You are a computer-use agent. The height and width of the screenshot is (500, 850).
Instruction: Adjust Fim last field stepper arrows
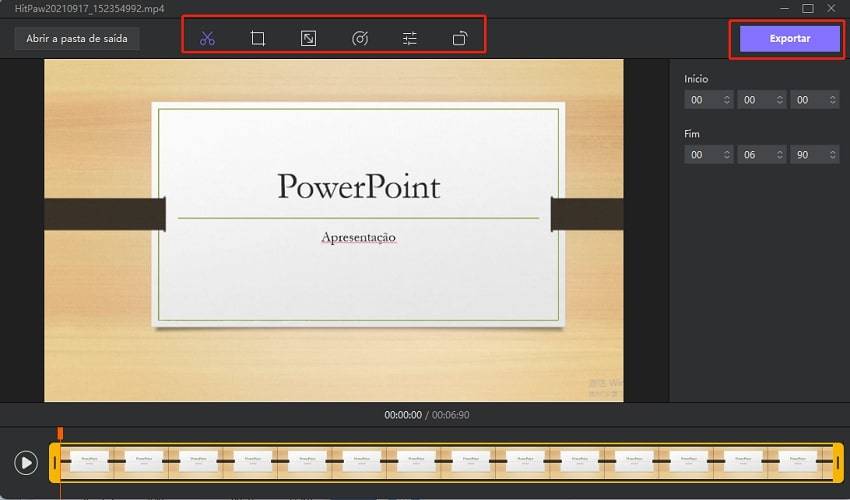pos(833,155)
